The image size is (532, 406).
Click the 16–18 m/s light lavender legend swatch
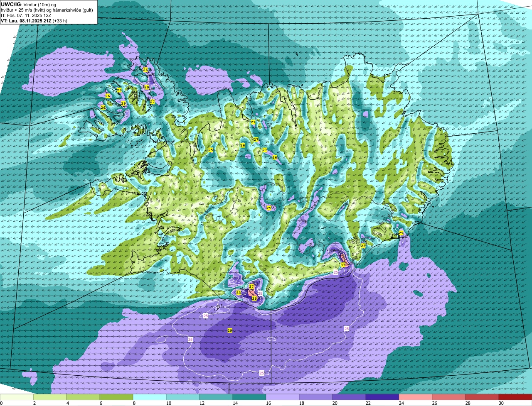[x=283, y=397]
